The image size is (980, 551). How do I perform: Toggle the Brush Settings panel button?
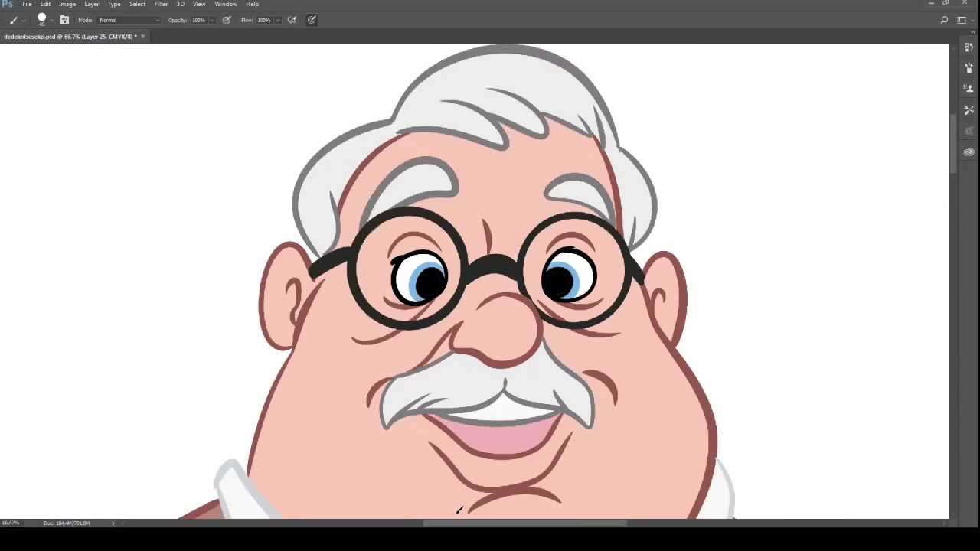[x=64, y=20]
